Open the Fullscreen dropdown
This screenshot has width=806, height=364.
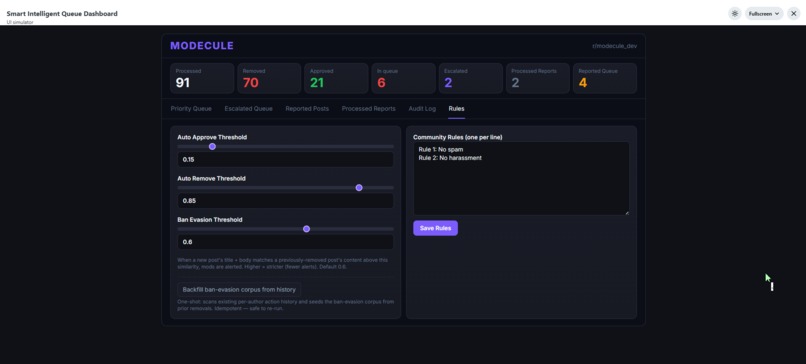pos(764,13)
